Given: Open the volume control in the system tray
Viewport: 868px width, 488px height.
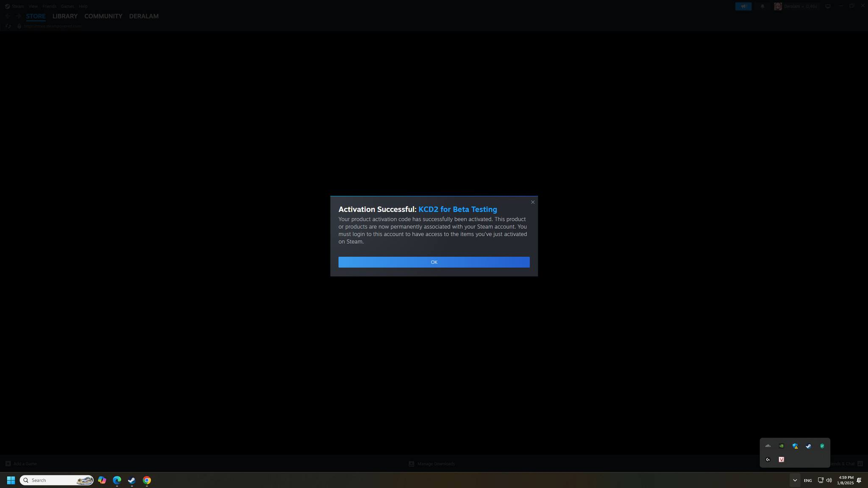Looking at the screenshot, I should click(829, 480).
